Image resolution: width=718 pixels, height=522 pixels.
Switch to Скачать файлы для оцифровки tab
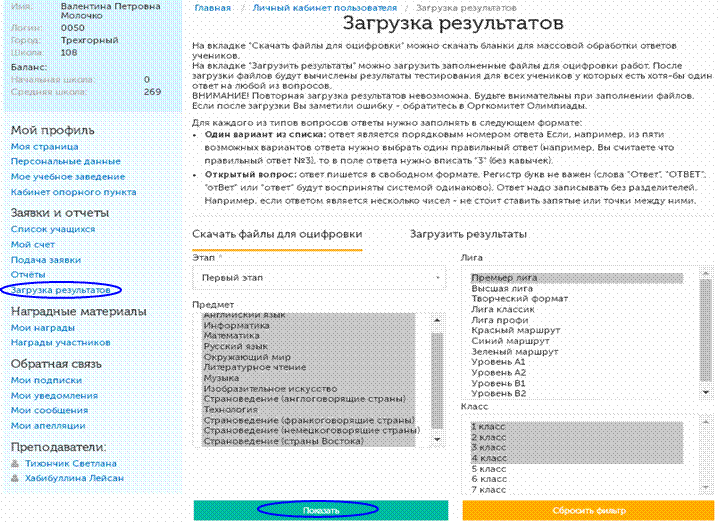(x=277, y=234)
